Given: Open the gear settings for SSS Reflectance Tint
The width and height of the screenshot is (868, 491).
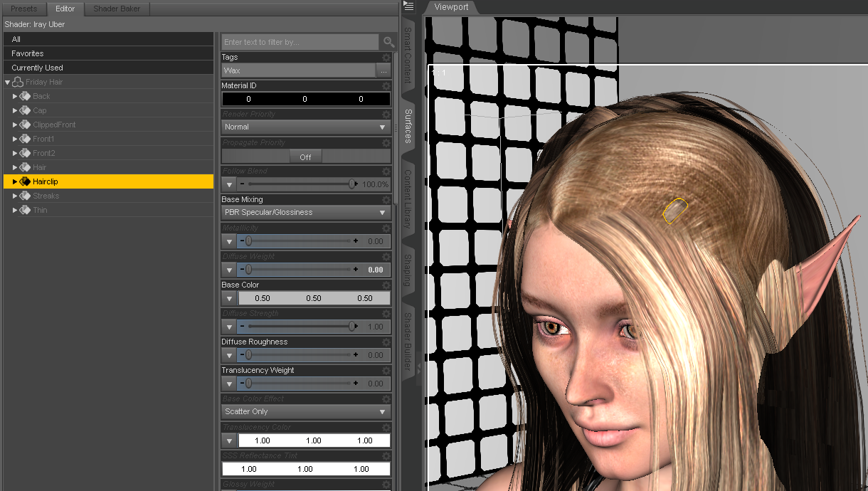Looking at the screenshot, I should (386, 455).
